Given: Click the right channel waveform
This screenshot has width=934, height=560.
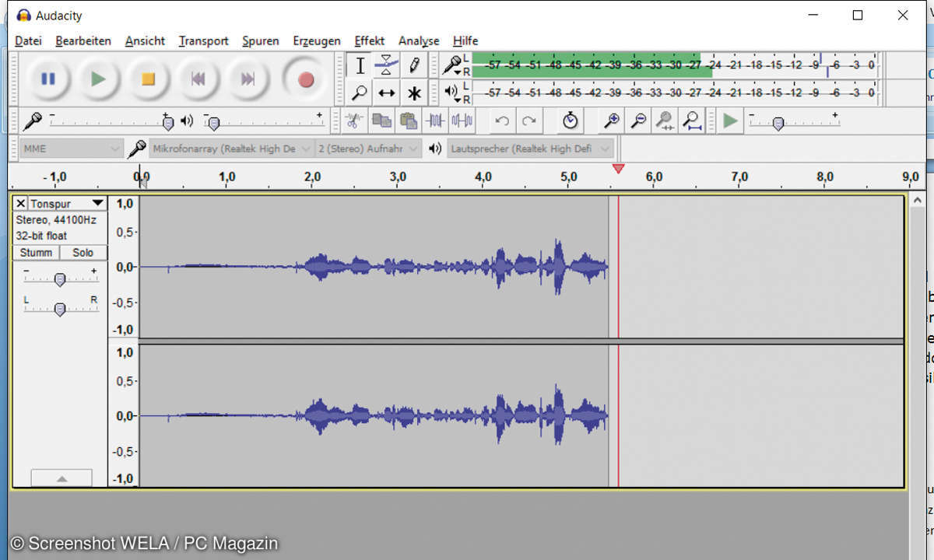Looking at the screenshot, I should point(374,415).
